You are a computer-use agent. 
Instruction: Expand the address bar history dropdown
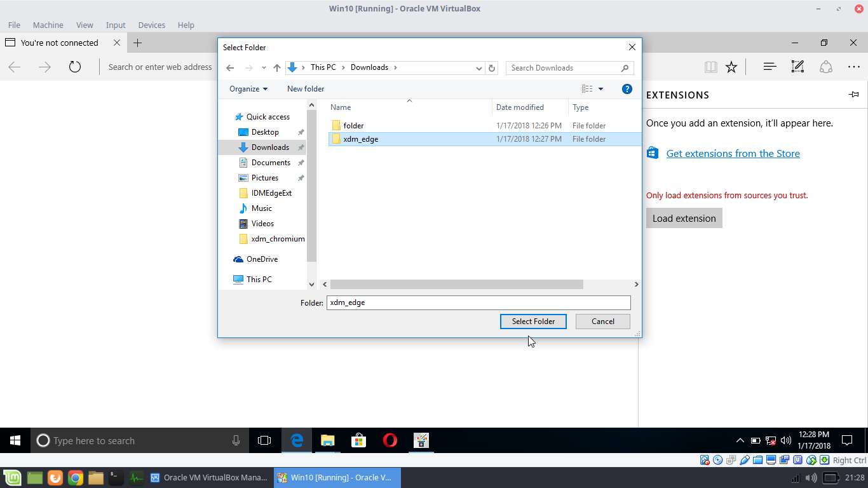(x=479, y=68)
